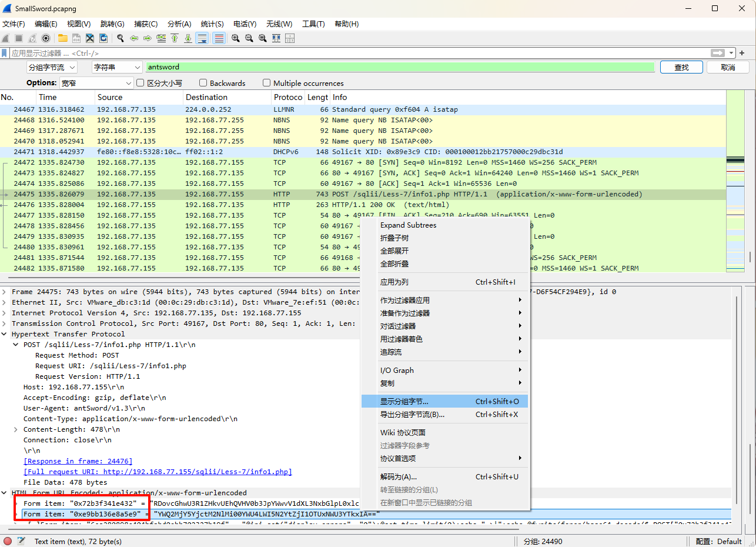The width and height of the screenshot is (756, 547).
Task: Click the open capture file folder icon
Action: point(62,38)
